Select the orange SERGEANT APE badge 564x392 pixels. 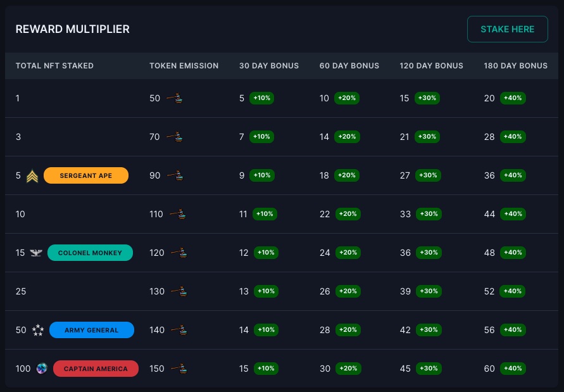(x=85, y=175)
